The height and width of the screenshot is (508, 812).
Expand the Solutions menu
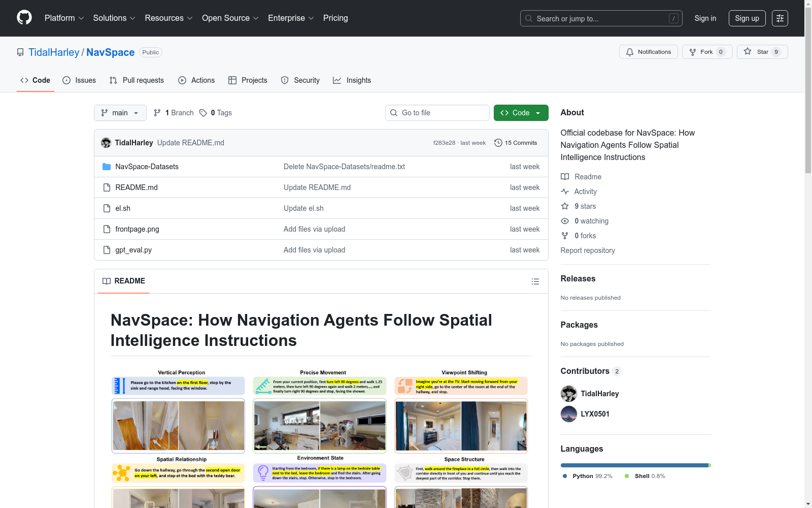tap(114, 18)
